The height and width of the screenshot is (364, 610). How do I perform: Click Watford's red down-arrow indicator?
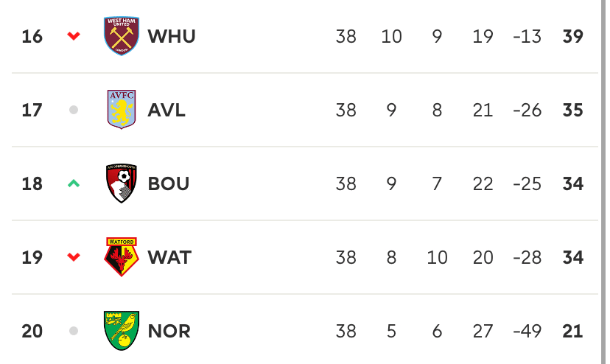74,257
